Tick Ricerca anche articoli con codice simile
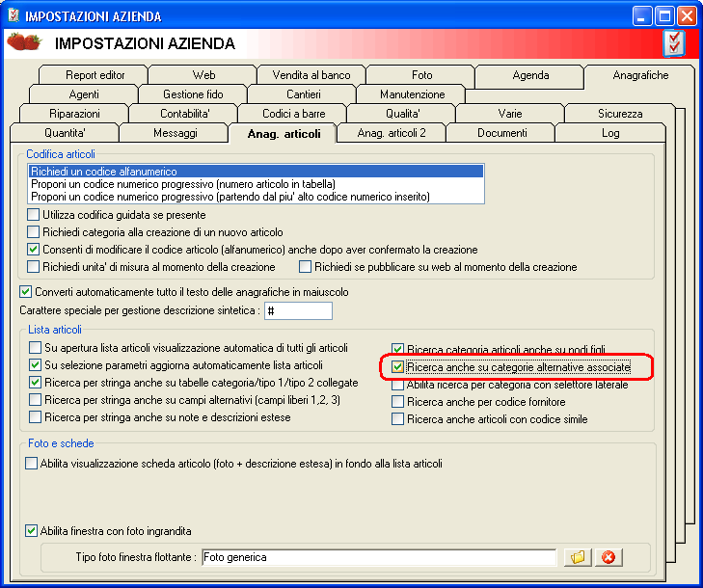Viewport: 703px width, 588px height. pyautogui.click(x=397, y=419)
